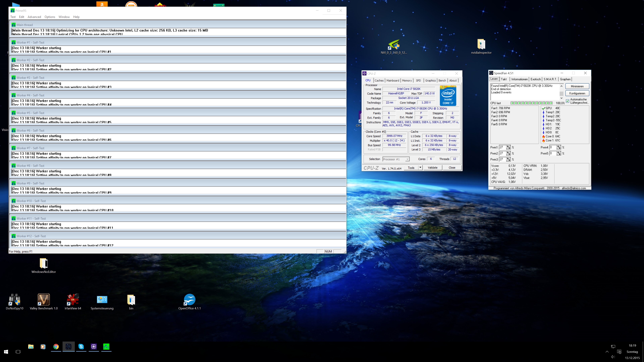
Task: Open Valley Benchmark 1.0 desktop icon
Action: tap(43, 299)
